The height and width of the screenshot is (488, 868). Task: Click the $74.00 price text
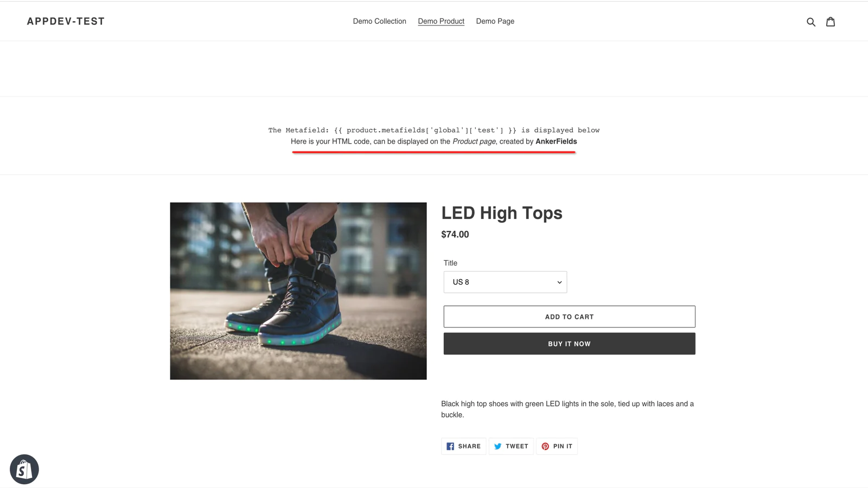(455, 234)
